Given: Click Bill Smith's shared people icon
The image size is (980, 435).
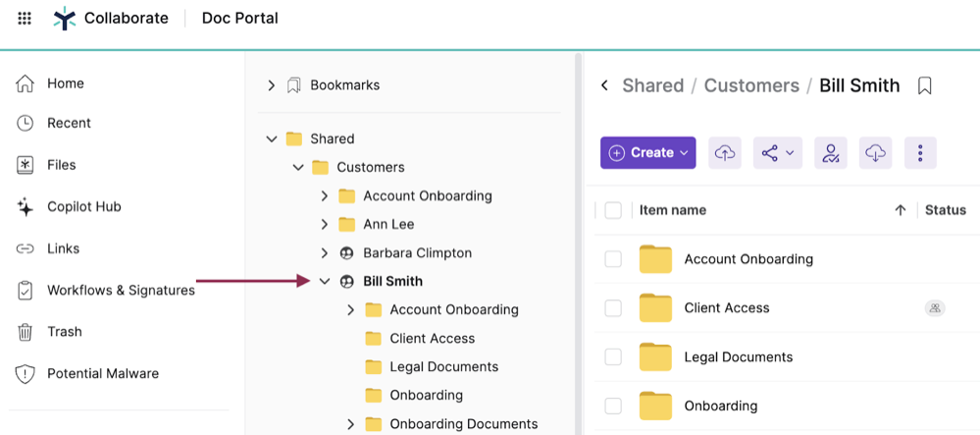Looking at the screenshot, I should click(x=346, y=282).
